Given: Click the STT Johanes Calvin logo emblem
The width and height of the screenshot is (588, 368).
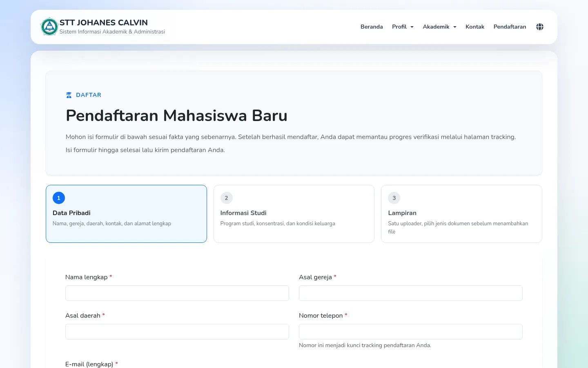Looking at the screenshot, I should click(49, 27).
